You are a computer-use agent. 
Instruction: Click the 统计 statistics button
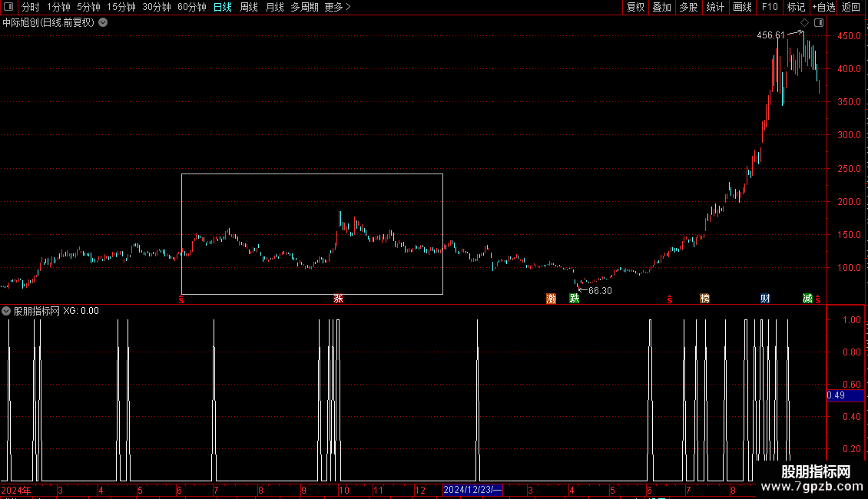[x=715, y=7]
